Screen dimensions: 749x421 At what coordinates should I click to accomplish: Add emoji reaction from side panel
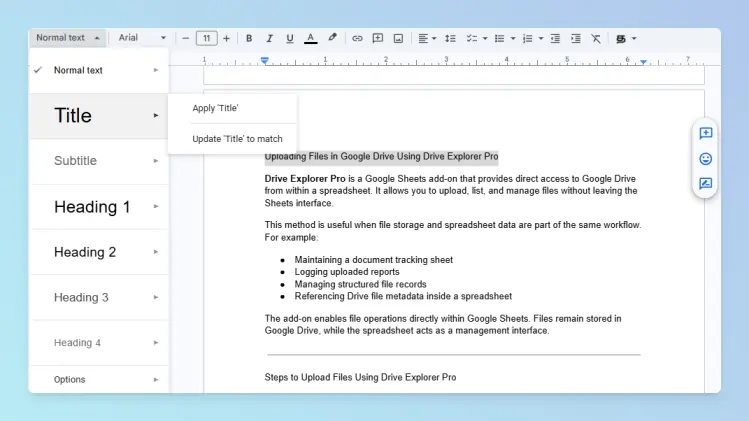point(706,159)
